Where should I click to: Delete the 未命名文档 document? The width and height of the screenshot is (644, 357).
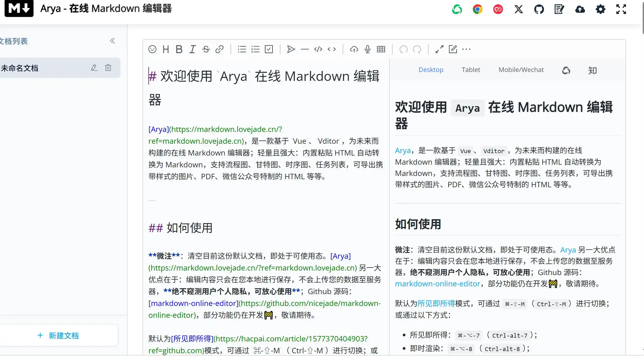[108, 68]
